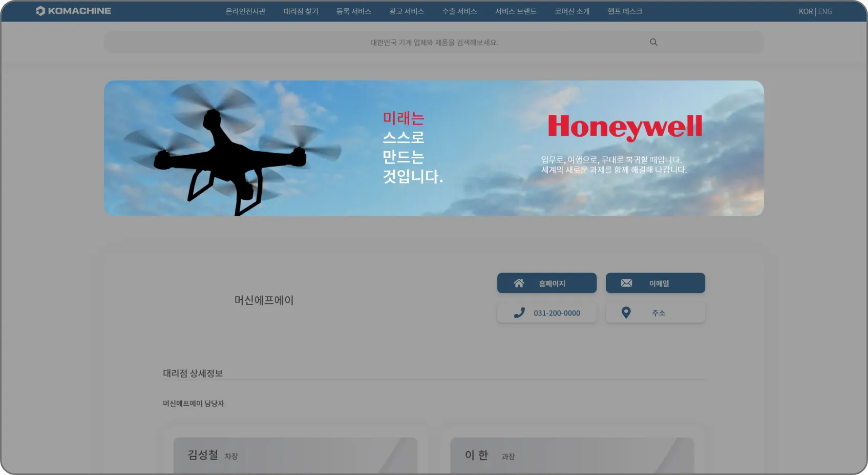868x475 pixels.
Task: Click the envelope icon on 이메일 button
Action: point(626,283)
